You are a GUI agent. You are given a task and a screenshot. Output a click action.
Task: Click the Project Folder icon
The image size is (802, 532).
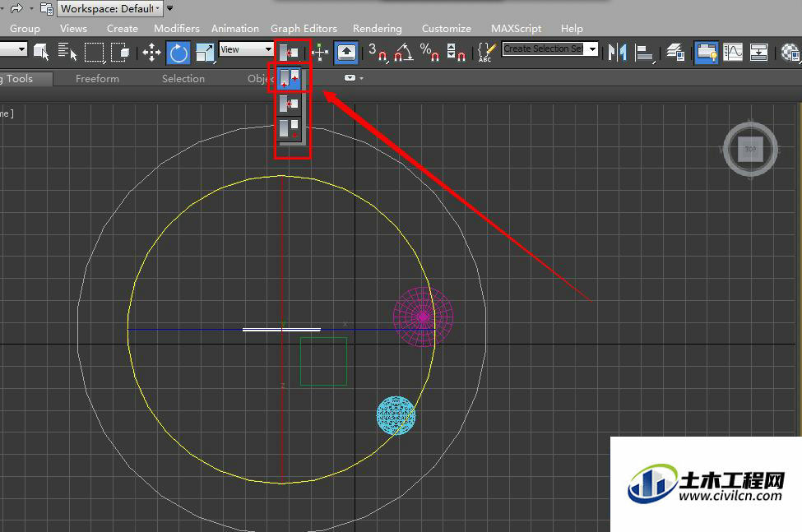tap(47, 9)
